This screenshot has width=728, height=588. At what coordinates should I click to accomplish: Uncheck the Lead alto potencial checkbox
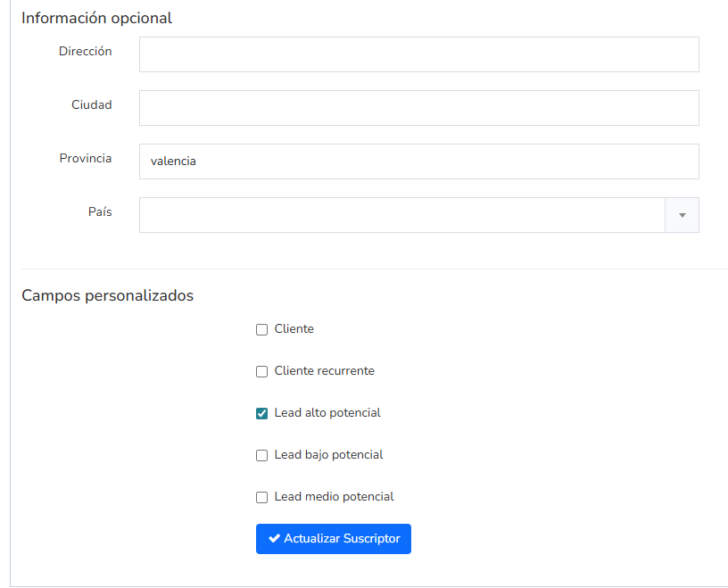(261, 413)
